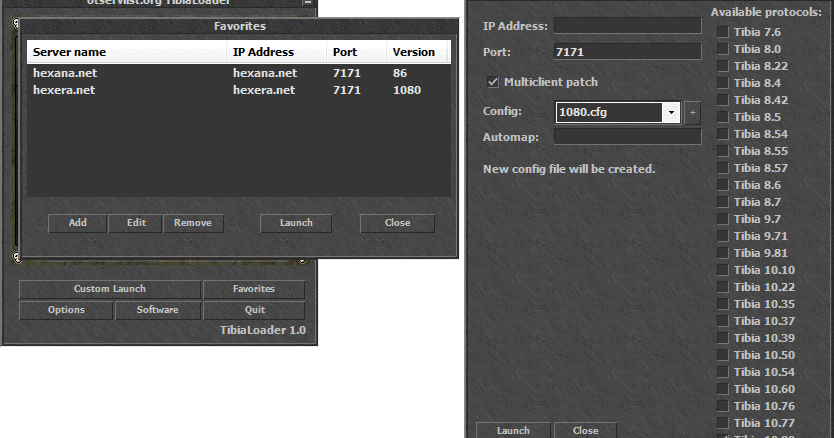Check the Tibia 8.42 protocol
Viewport: 834px width, 438px height.
tap(722, 100)
